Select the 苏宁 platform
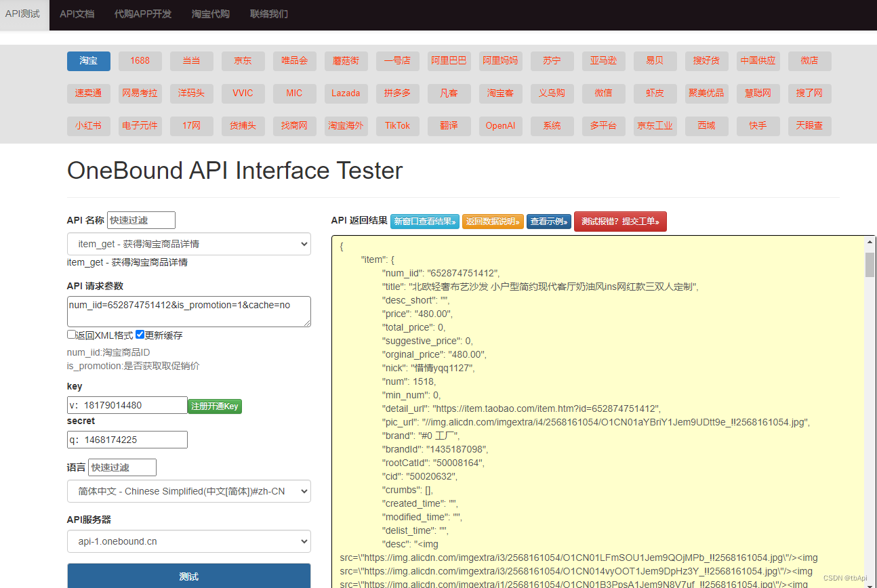This screenshot has width=877, height=588. tap(552, 61)
